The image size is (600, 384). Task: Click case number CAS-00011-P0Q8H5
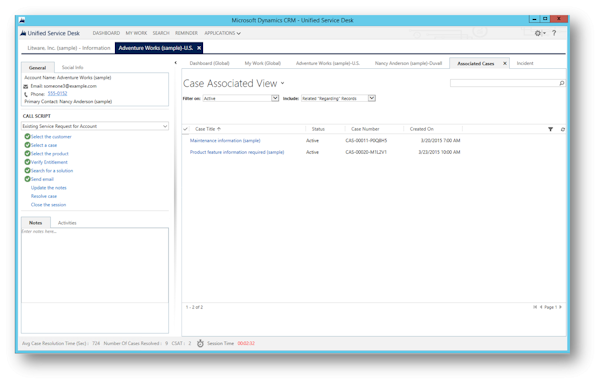(366, 141)
